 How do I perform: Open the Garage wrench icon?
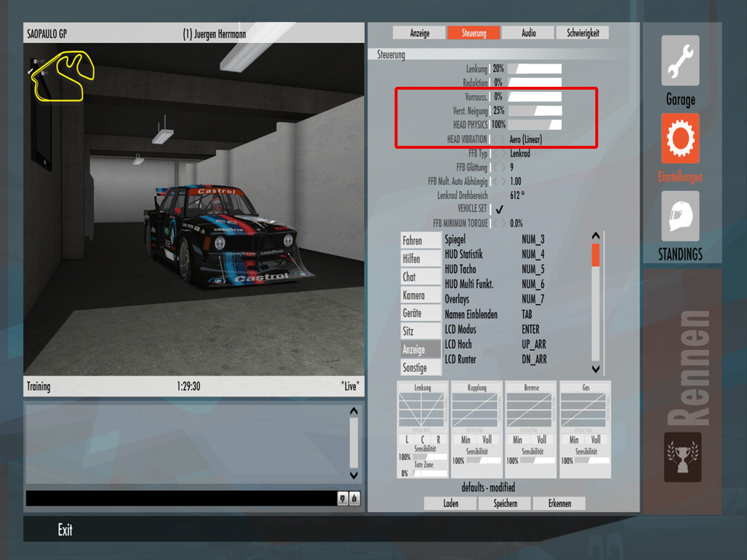[x=680, y=61]
